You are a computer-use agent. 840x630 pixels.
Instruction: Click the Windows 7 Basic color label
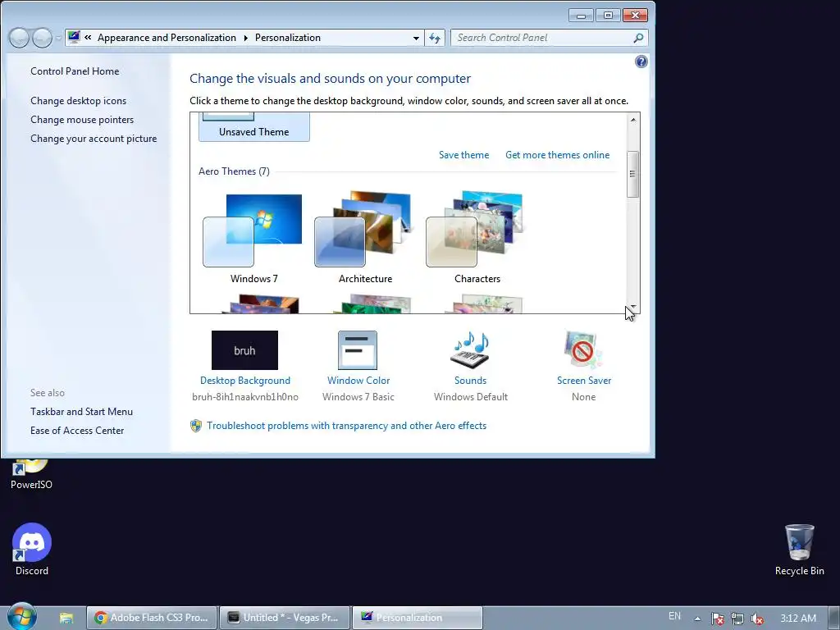tap(358, 397)
